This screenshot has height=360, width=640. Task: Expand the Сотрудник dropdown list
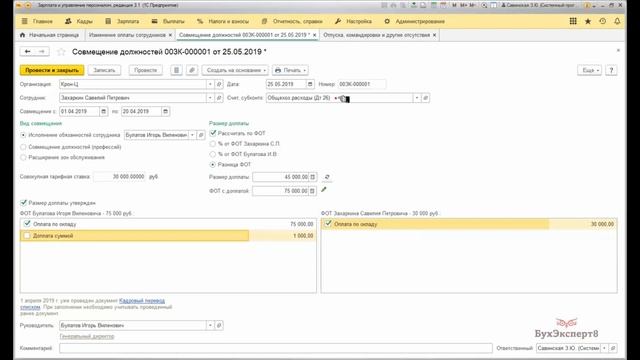210,98
